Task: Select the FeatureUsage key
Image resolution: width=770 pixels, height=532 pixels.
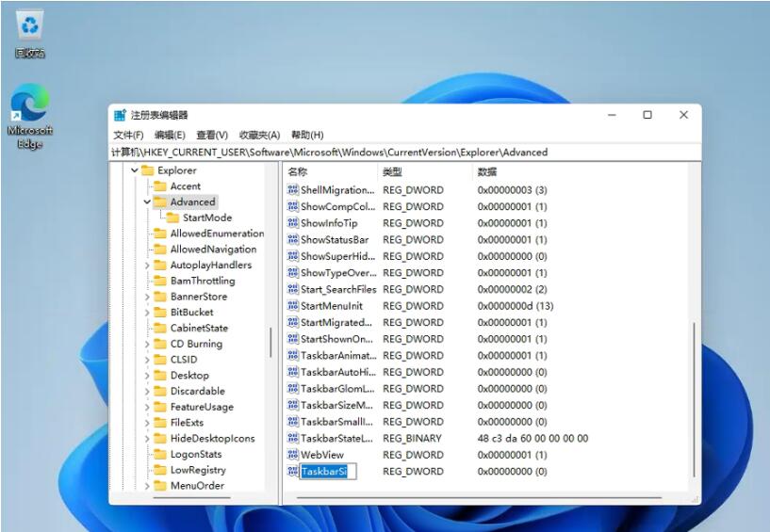Action: (x=202, y=407)
